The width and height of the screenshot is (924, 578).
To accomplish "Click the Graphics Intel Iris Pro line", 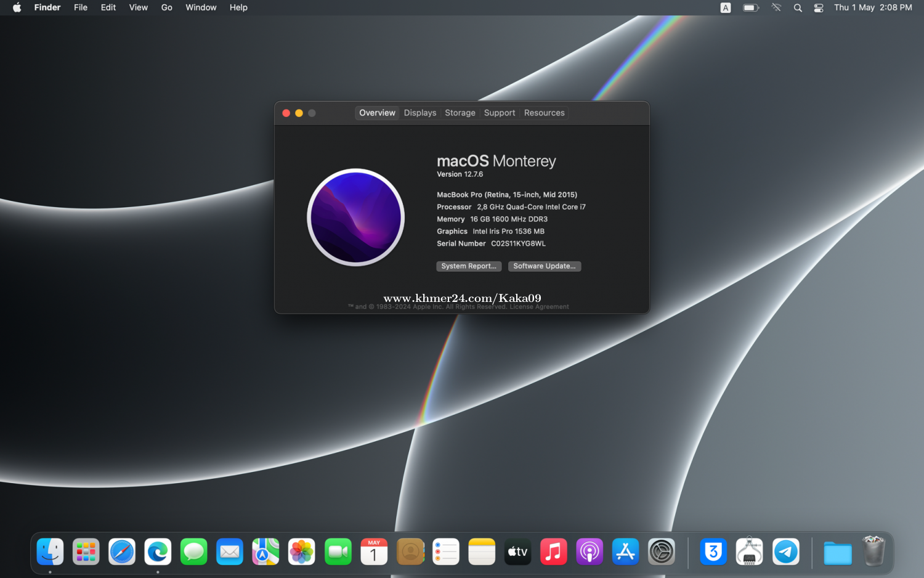I will (491, 232).
